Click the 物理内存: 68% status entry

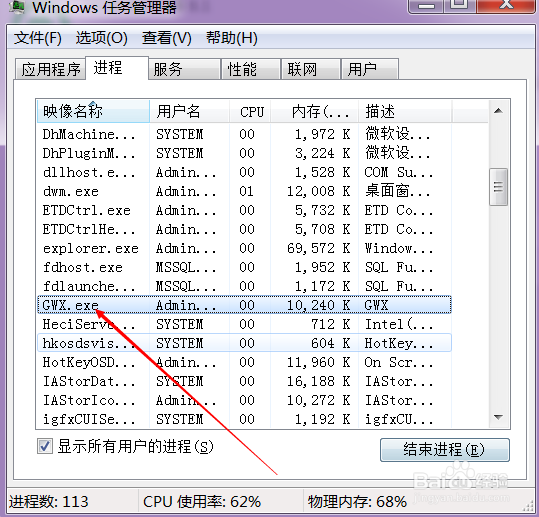(x=357, y=502)
